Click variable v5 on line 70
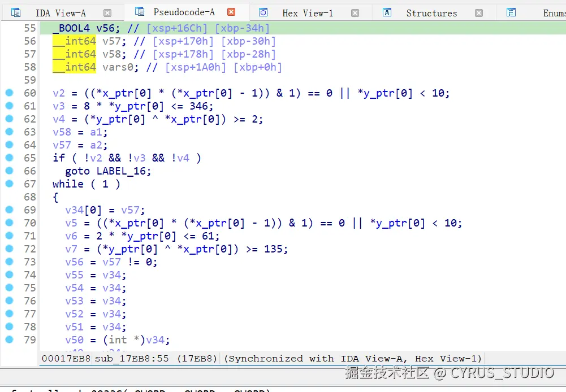This screenshot has height=392, width=566. [71, 223]
